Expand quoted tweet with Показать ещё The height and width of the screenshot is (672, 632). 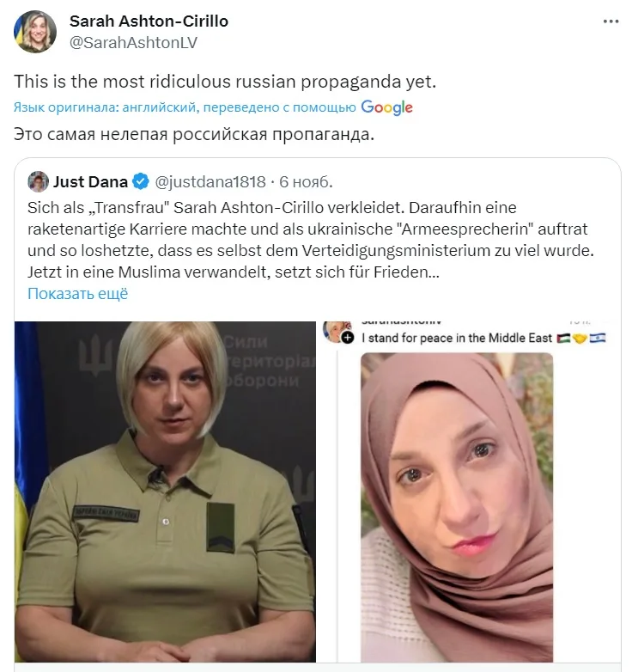pyautogui.click(x=78, y=294)
